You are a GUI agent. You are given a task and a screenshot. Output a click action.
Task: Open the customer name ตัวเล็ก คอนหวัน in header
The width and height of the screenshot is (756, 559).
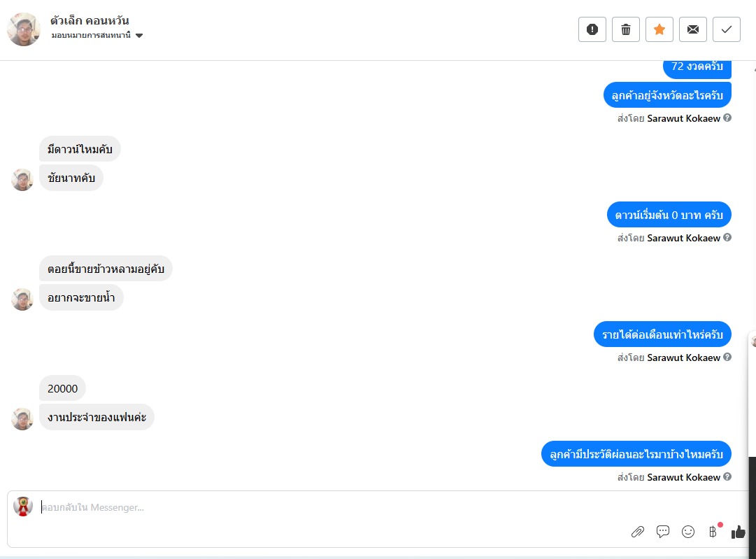click(90, 20)
